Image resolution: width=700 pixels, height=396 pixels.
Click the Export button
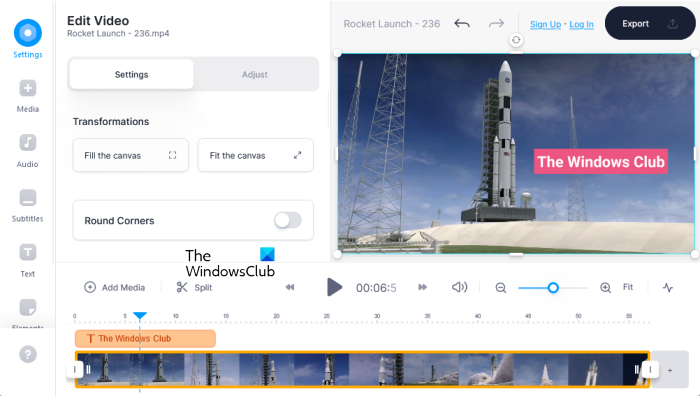coord(650,23)
